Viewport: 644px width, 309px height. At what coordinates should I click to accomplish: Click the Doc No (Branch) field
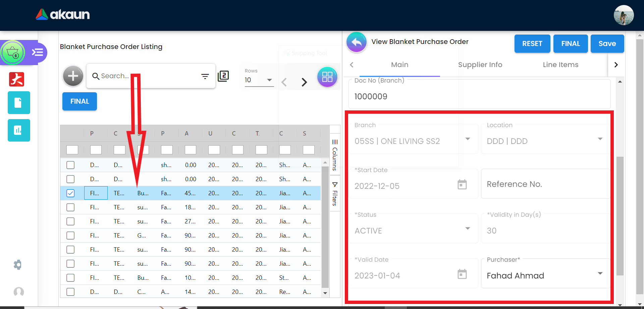pos(479,94)
